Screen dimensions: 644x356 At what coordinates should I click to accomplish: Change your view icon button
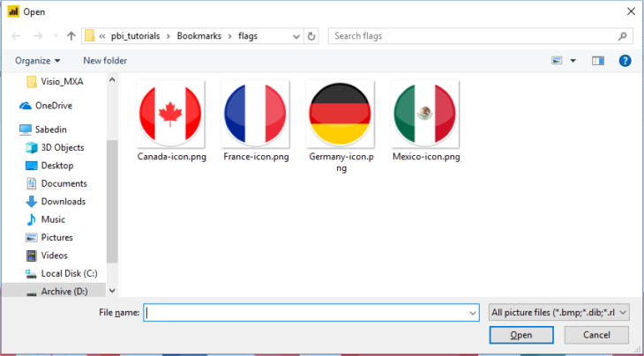[x=557, y=61]
